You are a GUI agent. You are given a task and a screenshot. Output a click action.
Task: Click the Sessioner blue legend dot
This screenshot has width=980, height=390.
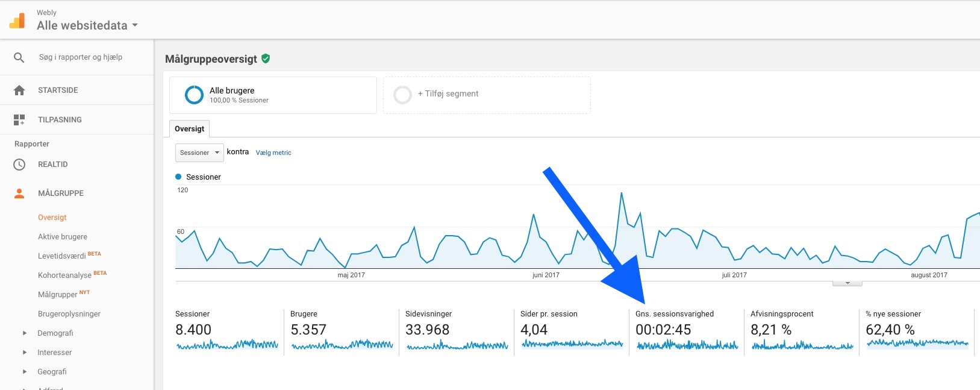(x=178, y=177)
